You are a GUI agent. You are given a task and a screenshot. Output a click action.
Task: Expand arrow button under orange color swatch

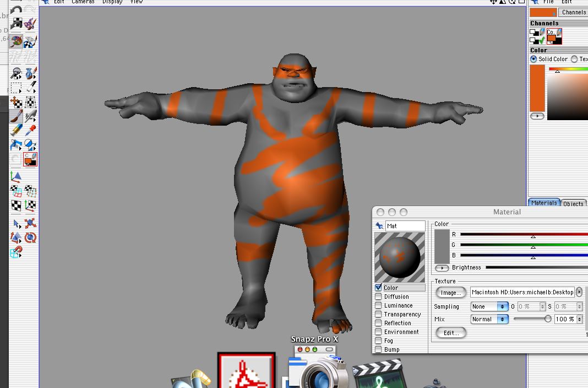(537, 116)
